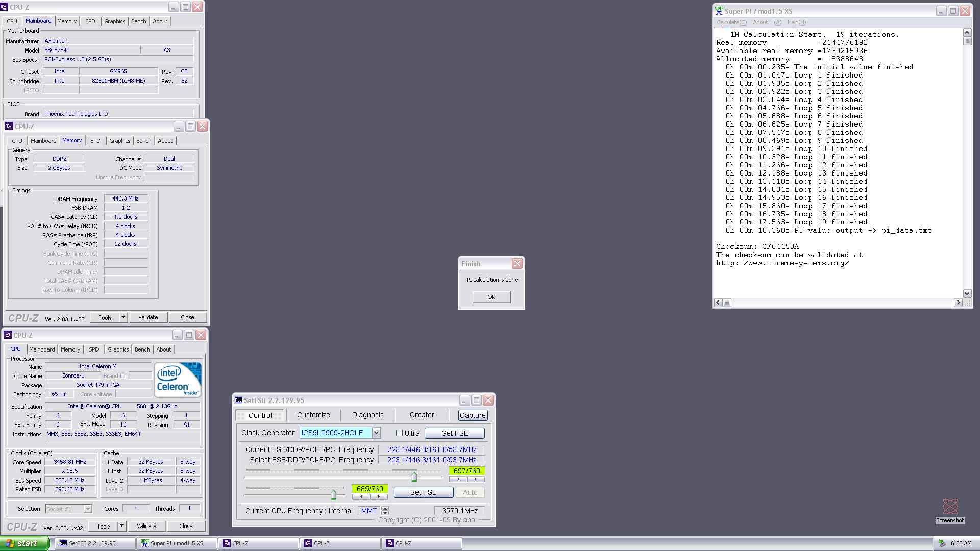
Task: Click the Super PI title bar icon
Action: pyautogui.click(x=719, y=11)
